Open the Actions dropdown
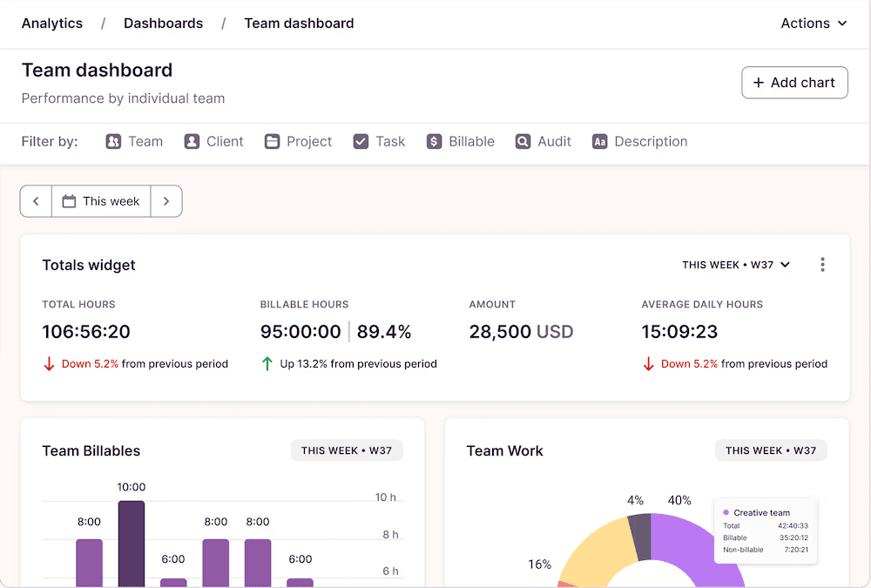 (814, 24)
